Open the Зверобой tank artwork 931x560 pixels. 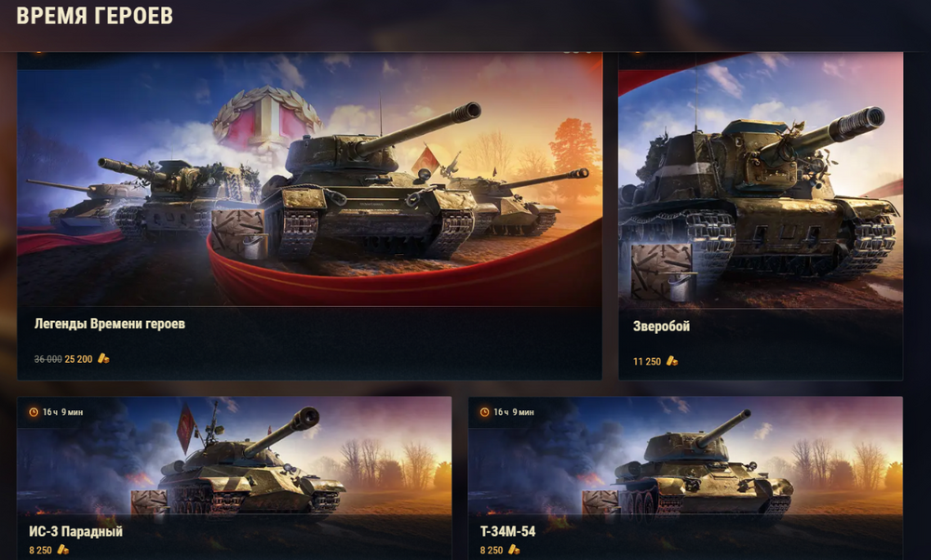click(761, 180)
